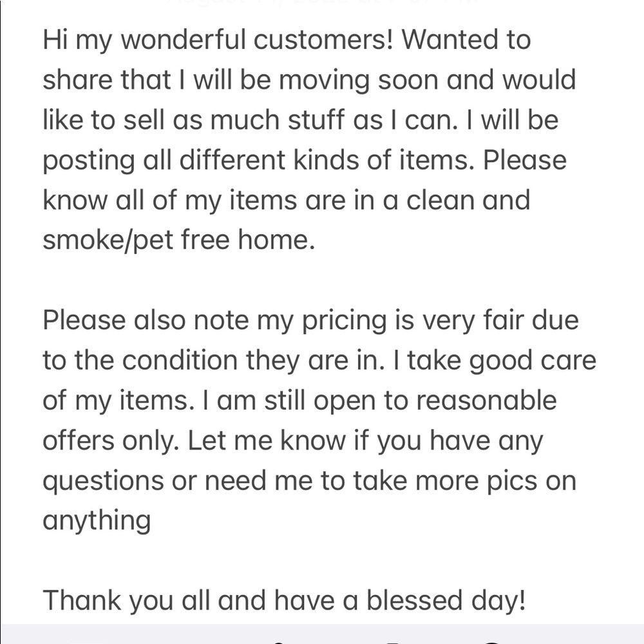Tap the word "condition" in second paragraph

pyautogui.click(x=180, y=361)
